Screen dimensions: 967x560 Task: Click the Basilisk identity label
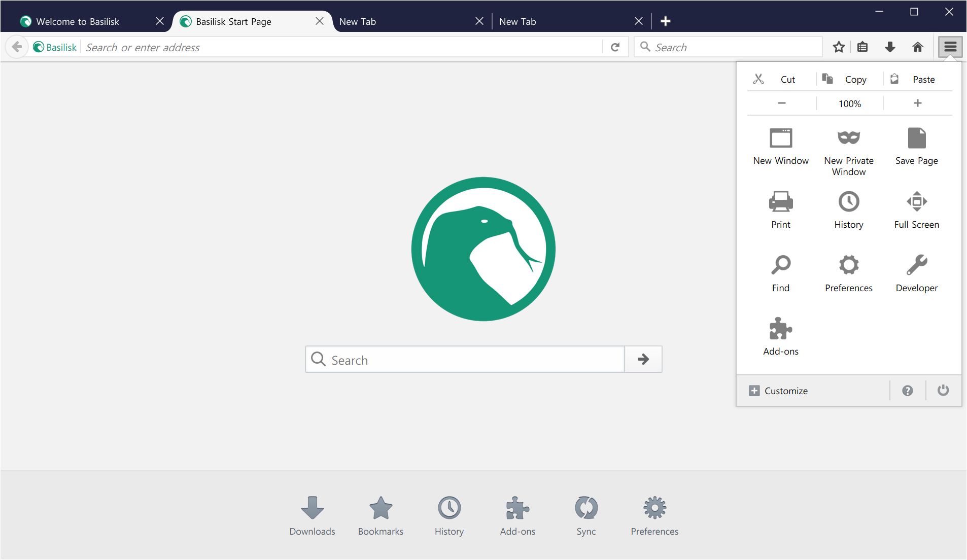pos(55,47)
